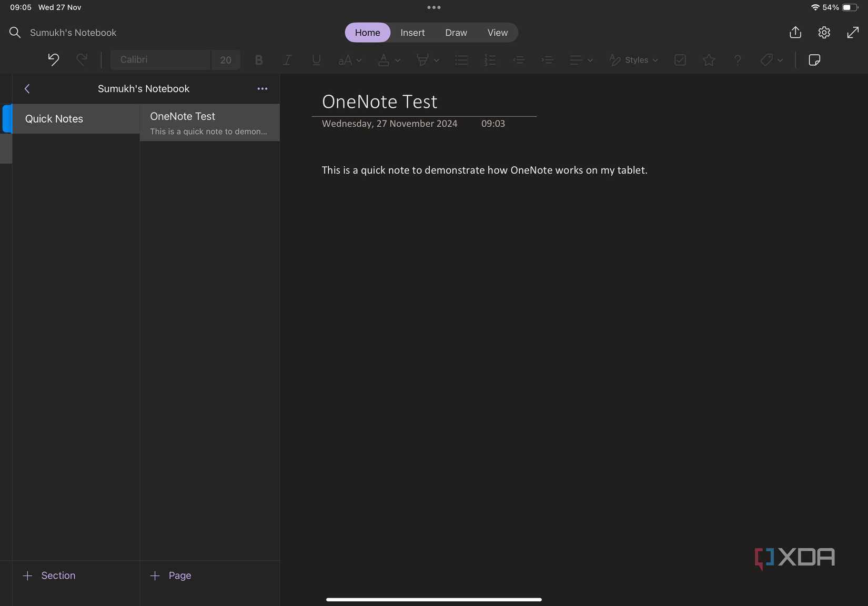The width and height of the screenshot is (868, 606).
Task: Switch to the Home tab
Action: (367, 33)
